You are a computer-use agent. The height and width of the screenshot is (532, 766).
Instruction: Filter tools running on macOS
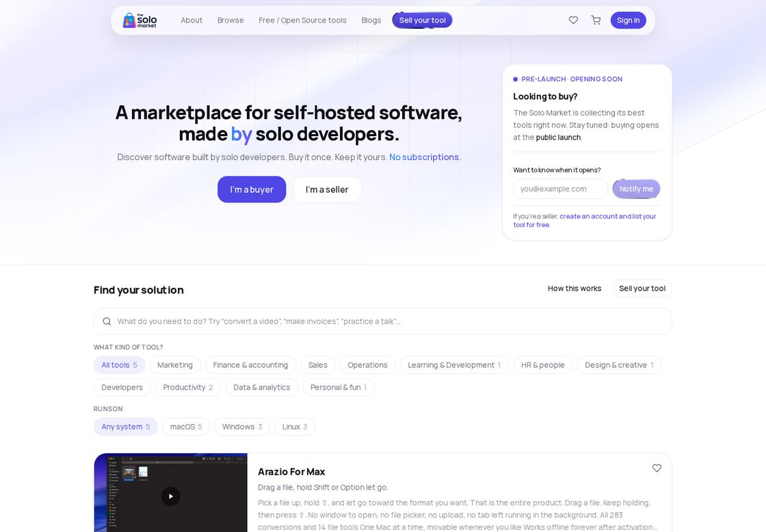[186, 427]
